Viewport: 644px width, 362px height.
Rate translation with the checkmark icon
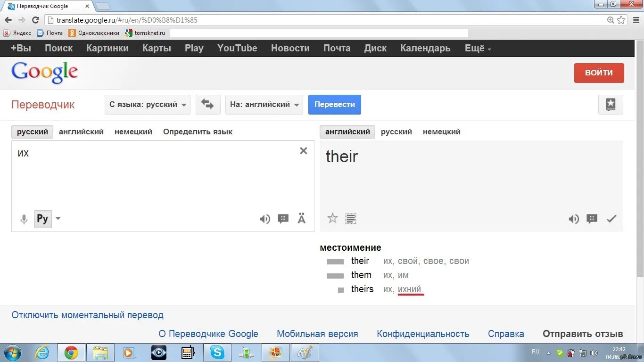[x=611, y=219]
